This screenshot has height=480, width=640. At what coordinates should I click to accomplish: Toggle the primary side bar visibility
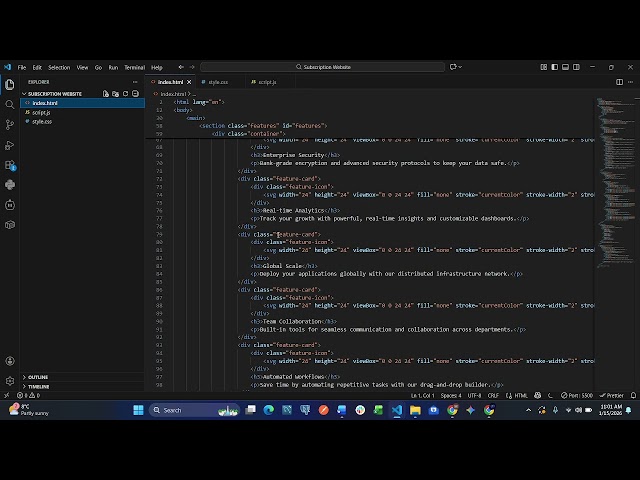coord(555,67)
